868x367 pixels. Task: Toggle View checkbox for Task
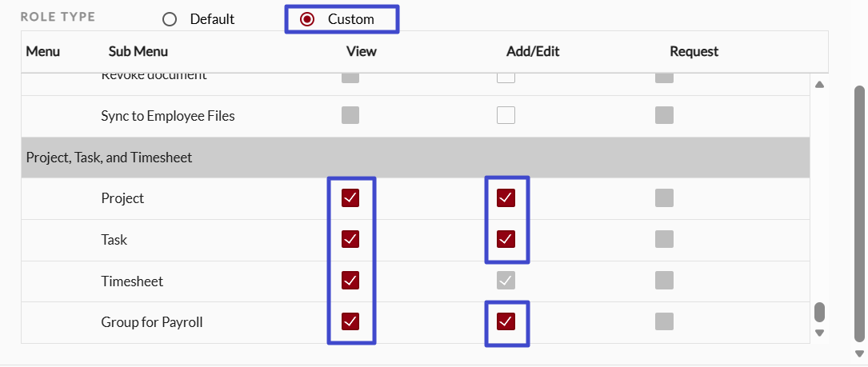coord(350,239)
